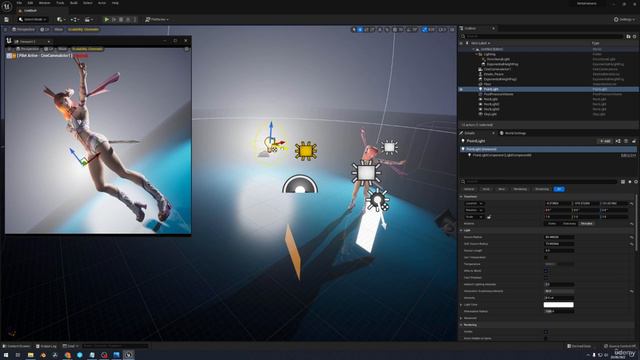Start Play In Editor with green arrow
The width and height of the screenshot is (640, 360).
[107, 19]
